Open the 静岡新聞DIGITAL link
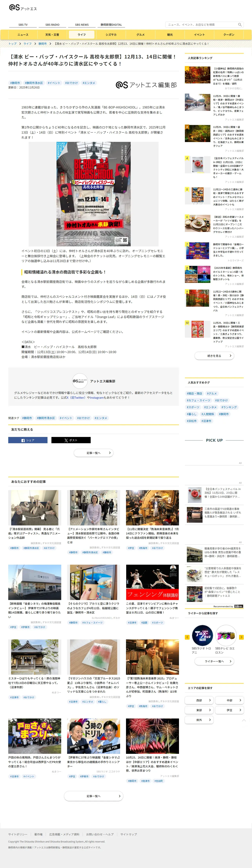Viewport: 252px width, 868px height. [x=111, y=25]
